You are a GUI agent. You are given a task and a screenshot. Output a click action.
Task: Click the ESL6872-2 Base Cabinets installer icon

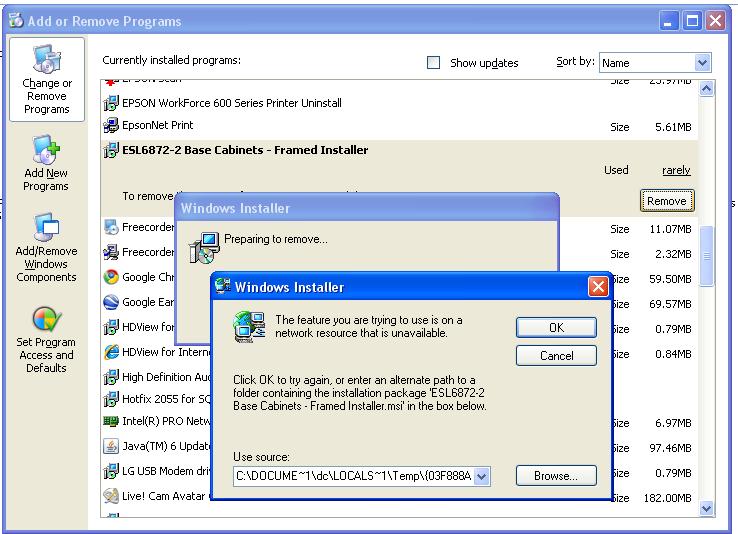tap(111, 150)
